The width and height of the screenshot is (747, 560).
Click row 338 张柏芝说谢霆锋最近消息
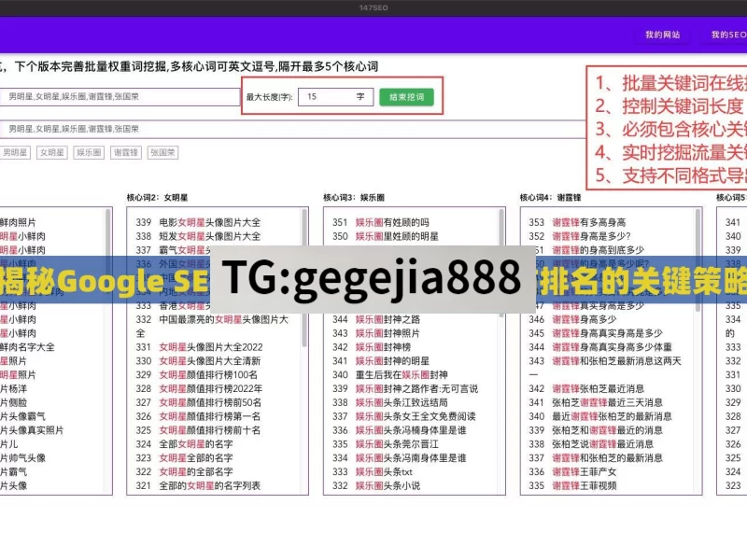tap(591, 444)
